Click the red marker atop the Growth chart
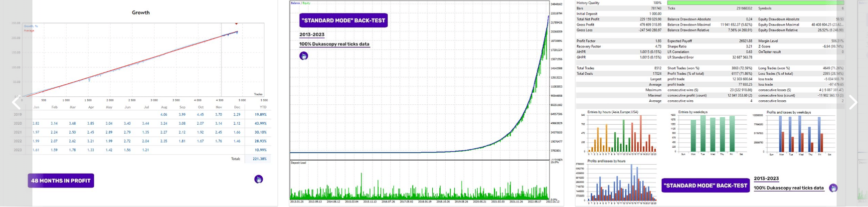The height and width of the screenshot is (207, 868). (x=236, y=23)
